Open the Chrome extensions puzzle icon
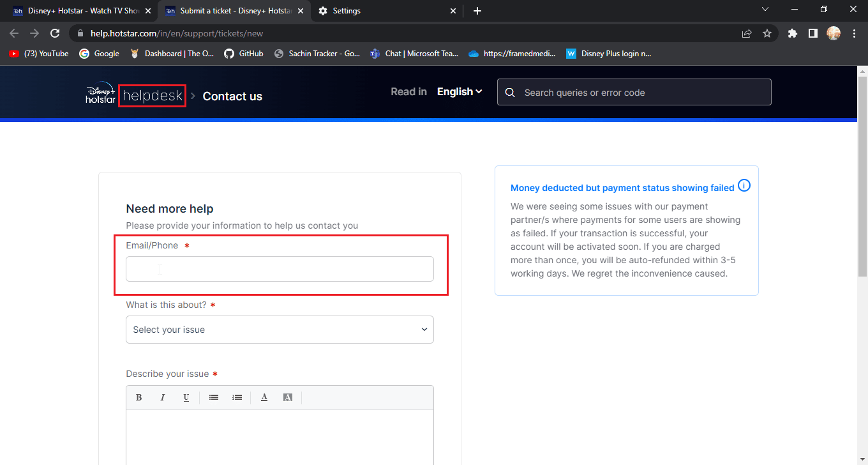Screen dimensions: 868x465 [x=793, y=33]
